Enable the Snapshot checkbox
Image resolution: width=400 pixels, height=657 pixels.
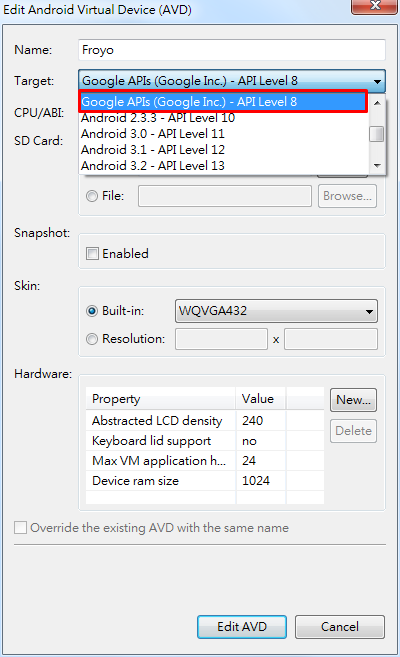(92, 253)
